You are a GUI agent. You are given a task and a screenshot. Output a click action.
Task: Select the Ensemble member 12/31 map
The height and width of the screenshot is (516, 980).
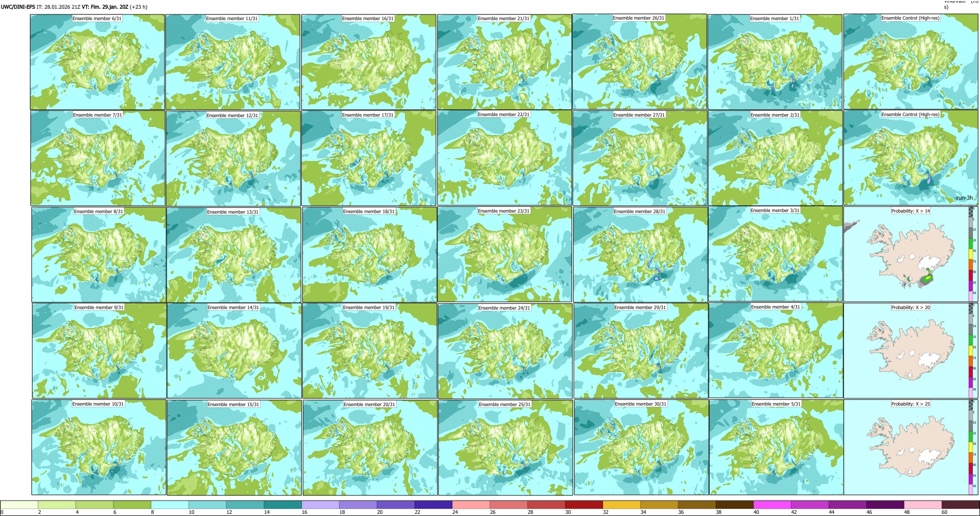(x=233, y=158)
